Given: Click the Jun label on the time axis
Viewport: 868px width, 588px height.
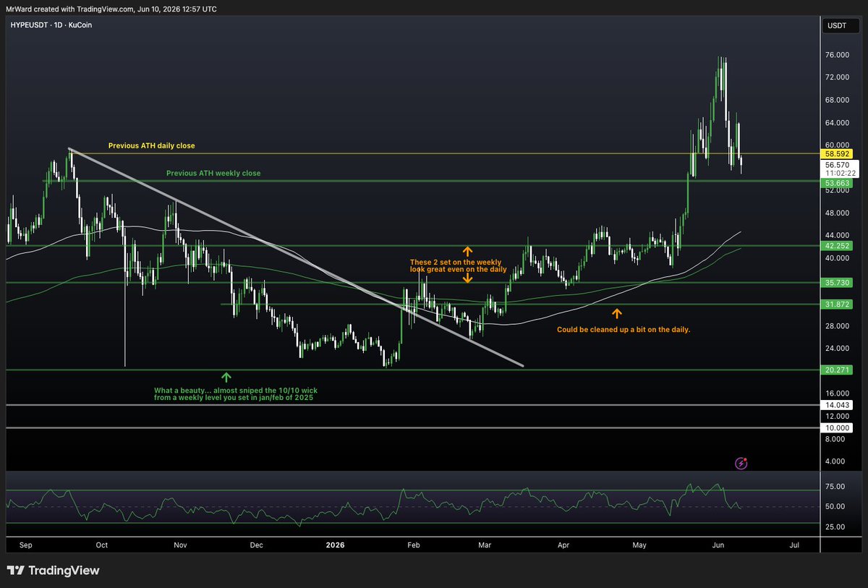Looking at the screenshot, I should tap(718, 545).
